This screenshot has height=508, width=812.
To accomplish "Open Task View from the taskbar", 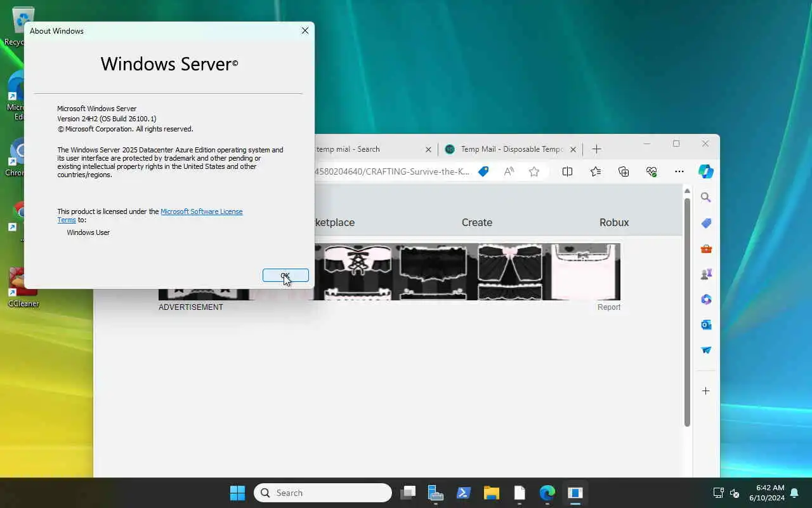I will (x=408, y=493).
